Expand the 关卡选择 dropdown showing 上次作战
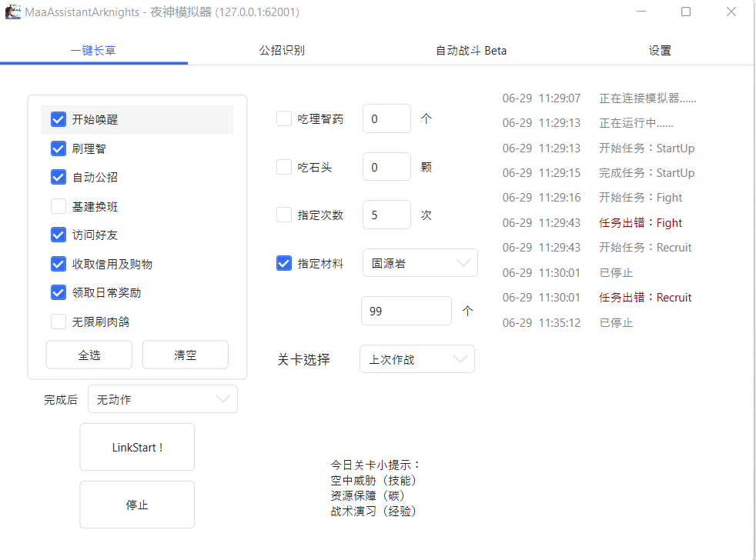Screen dimensions: 756x560 417,359
